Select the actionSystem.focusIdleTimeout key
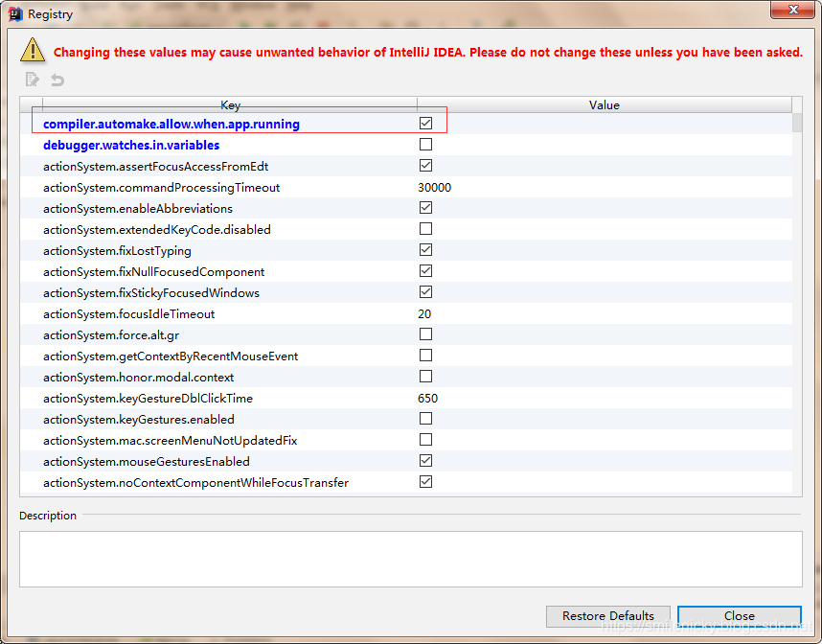 [129, 313]
